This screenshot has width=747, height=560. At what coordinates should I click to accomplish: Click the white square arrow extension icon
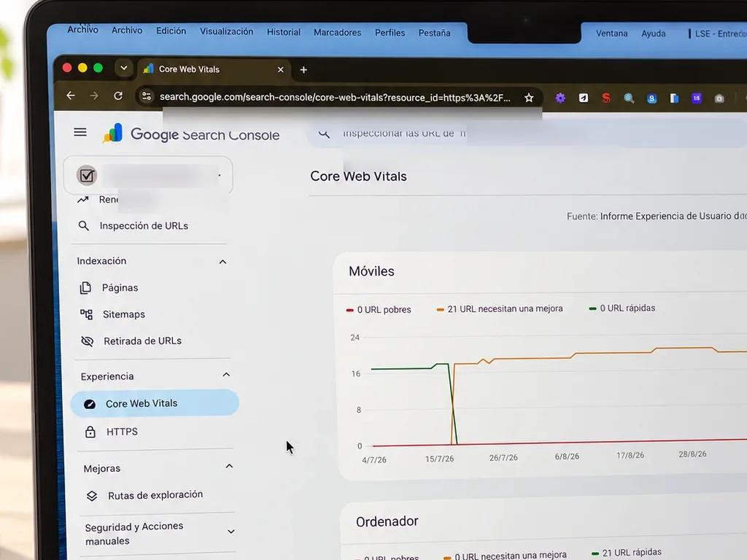coord(583,98)
